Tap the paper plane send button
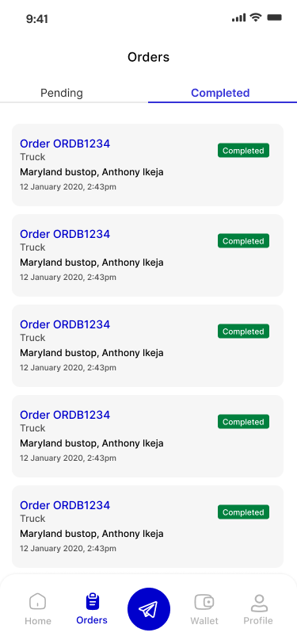The width and height of the screenshot is (297, 644). (x=149, y=608)
